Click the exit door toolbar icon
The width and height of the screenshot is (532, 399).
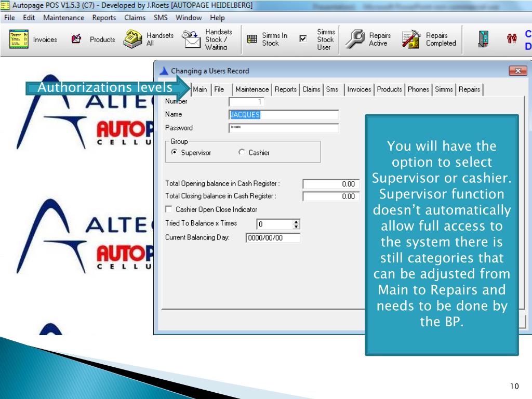[483, 39]
